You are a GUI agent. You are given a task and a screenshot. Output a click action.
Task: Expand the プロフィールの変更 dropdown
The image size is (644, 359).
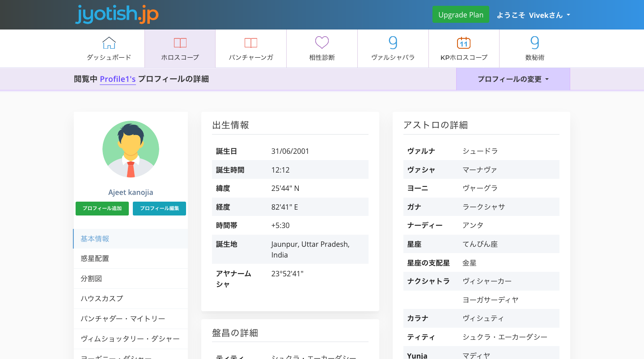[513, 79]
